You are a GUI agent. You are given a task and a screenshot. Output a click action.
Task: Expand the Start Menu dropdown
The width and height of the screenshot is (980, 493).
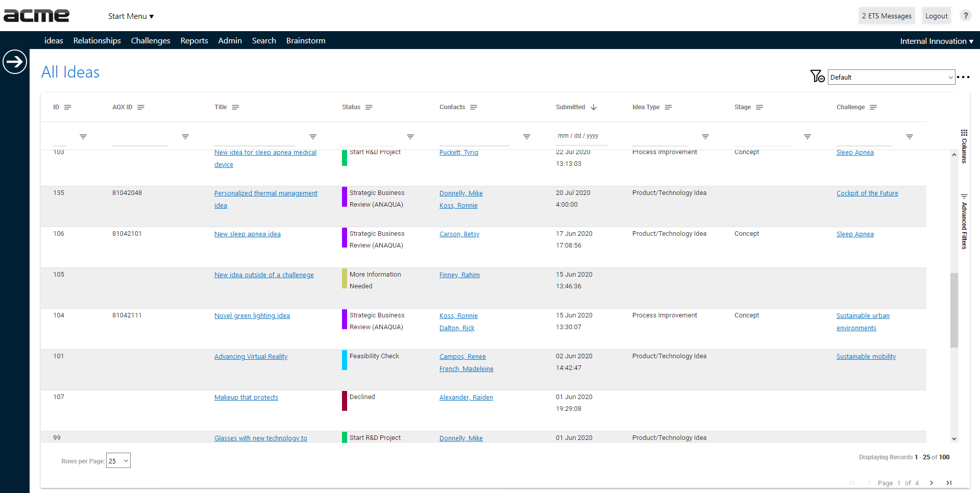(x=131, y=16)
